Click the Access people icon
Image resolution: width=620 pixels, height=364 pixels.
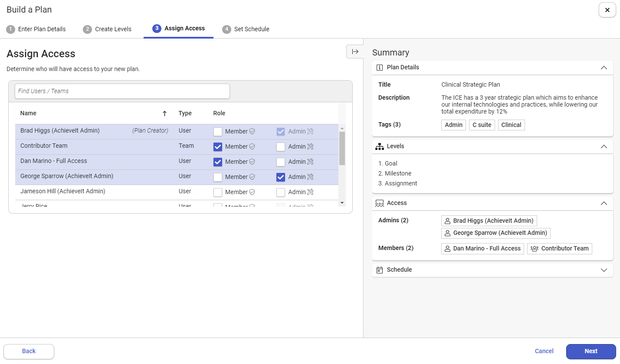(x=380, y=203)
